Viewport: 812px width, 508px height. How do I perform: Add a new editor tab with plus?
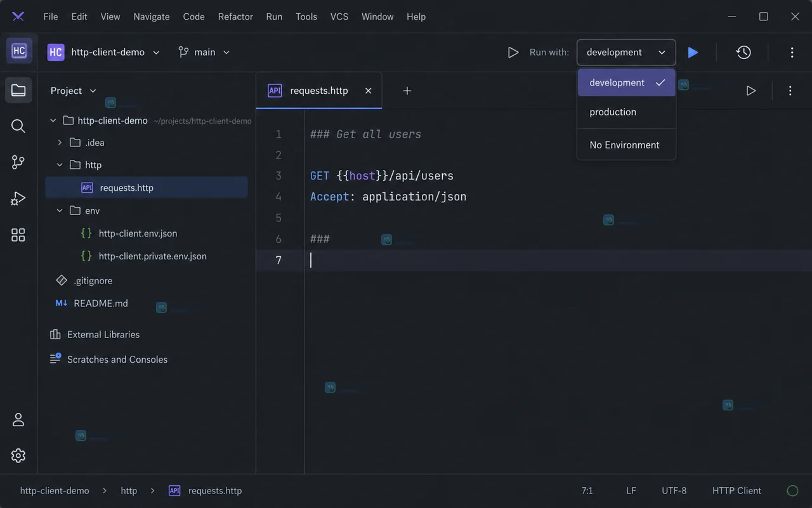[x=407, y=91]
